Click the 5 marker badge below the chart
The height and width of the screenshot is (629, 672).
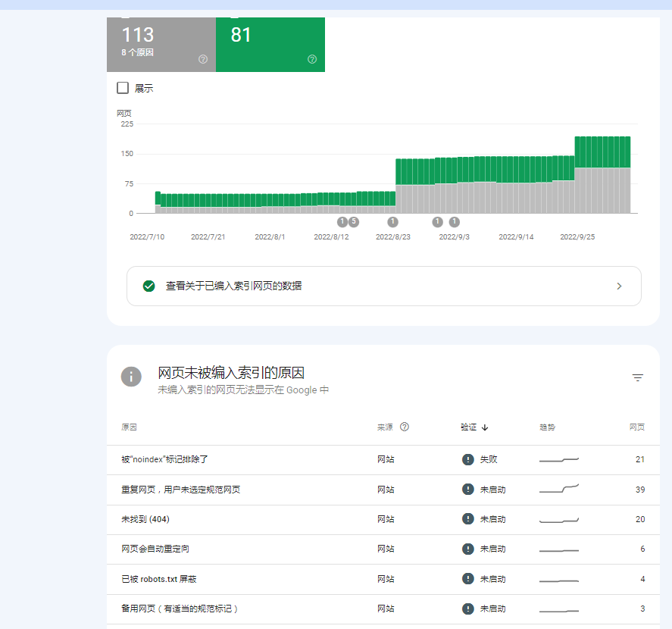point(352,221)
